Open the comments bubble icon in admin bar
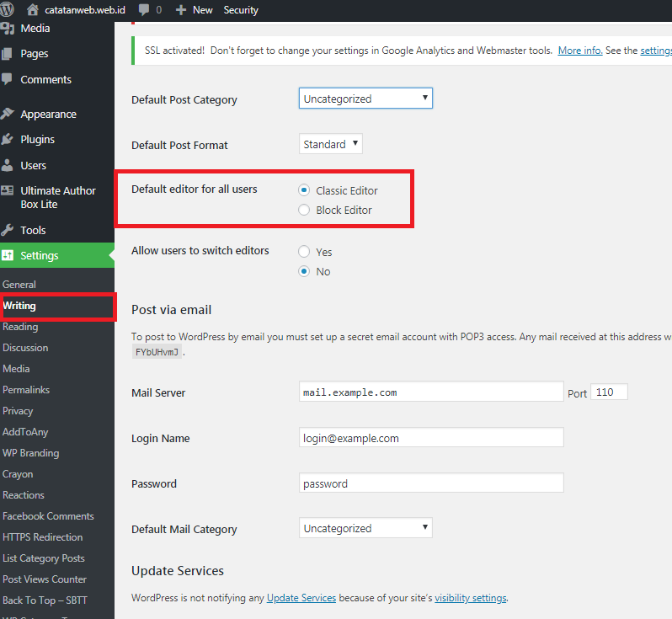The width and height of the screenshot is (672, 619). click(x=144, y=10)
